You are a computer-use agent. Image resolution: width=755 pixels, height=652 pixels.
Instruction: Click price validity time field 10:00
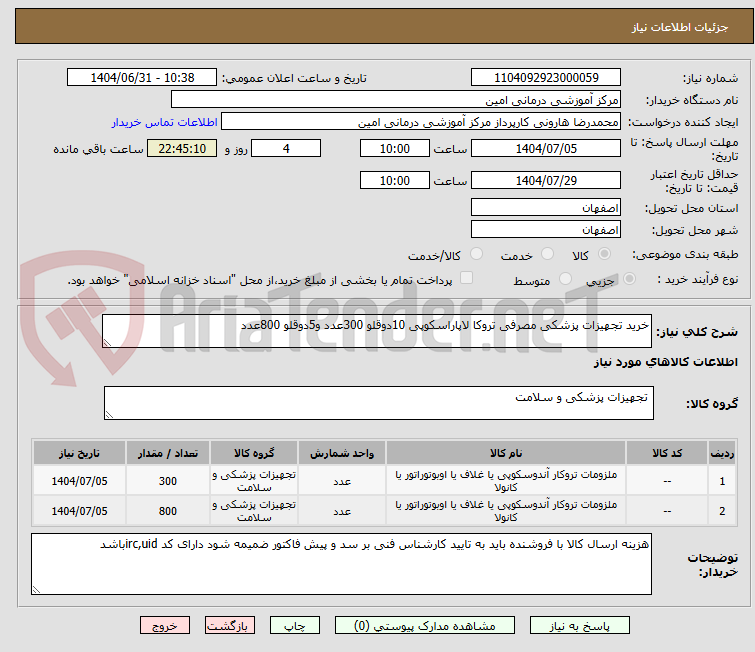395,180
